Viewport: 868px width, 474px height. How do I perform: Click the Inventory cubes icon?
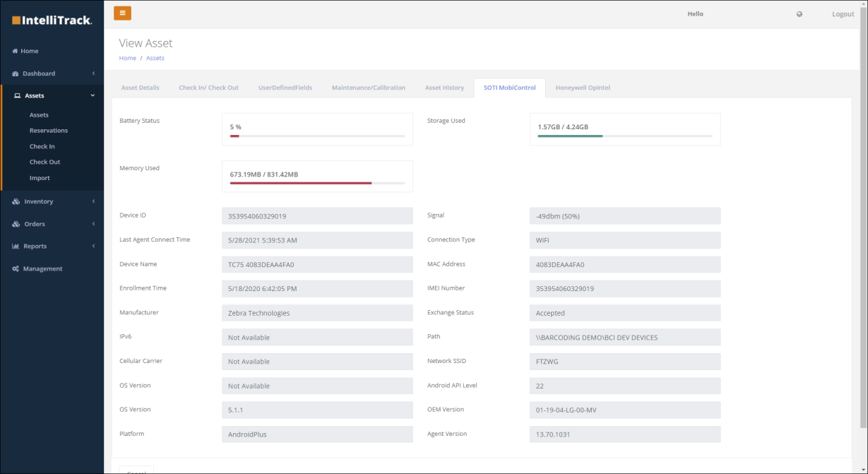click(16, 201)
